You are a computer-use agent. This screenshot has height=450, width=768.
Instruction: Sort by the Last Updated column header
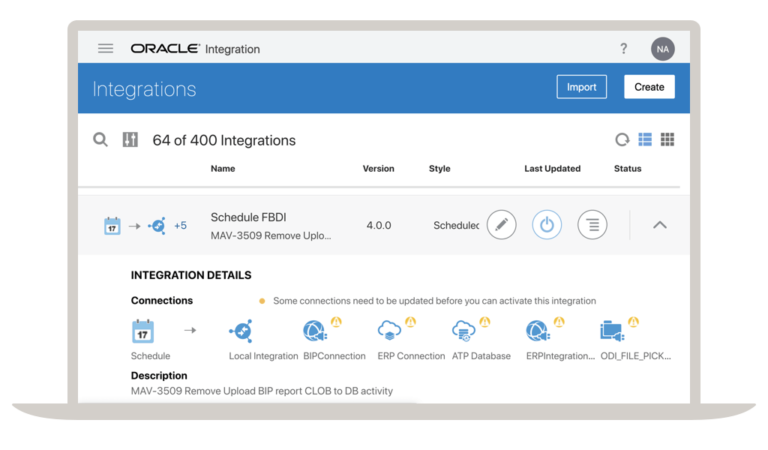(552, 168)
